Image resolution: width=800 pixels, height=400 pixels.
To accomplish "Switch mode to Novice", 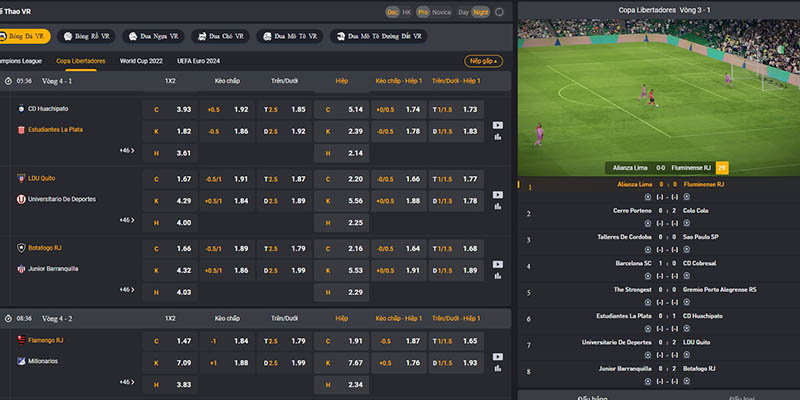I will (x=443, y=12).
